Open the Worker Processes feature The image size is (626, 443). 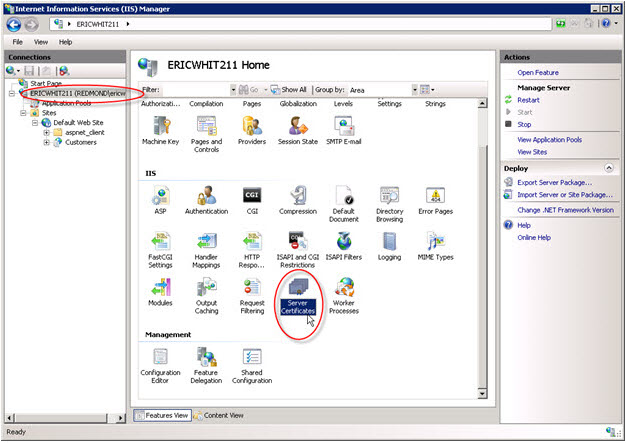click(344, 296)
